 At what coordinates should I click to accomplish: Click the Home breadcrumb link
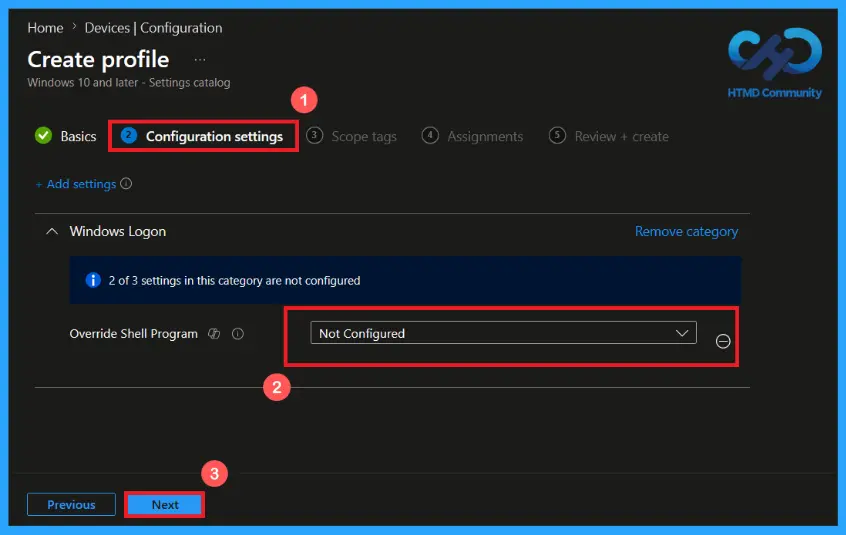[x=45, y=28]
